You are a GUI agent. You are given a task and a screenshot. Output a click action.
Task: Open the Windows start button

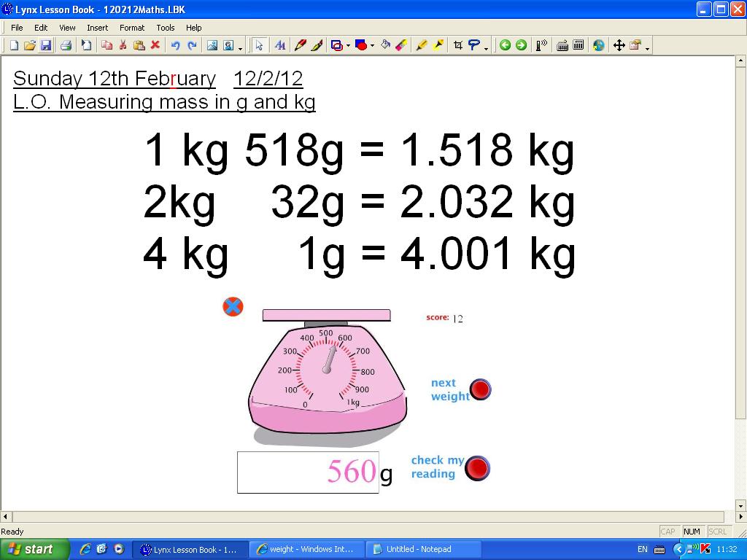pyautogui.click(x=34, y=550)
